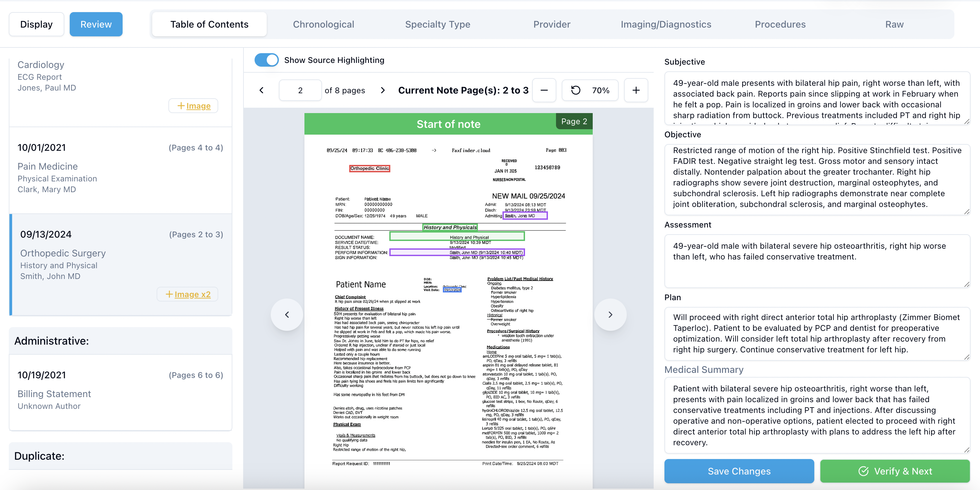Click the purple 'Smith, John MD' Admitting highlight
Viewport: 980px width, 490px height.
525,215
